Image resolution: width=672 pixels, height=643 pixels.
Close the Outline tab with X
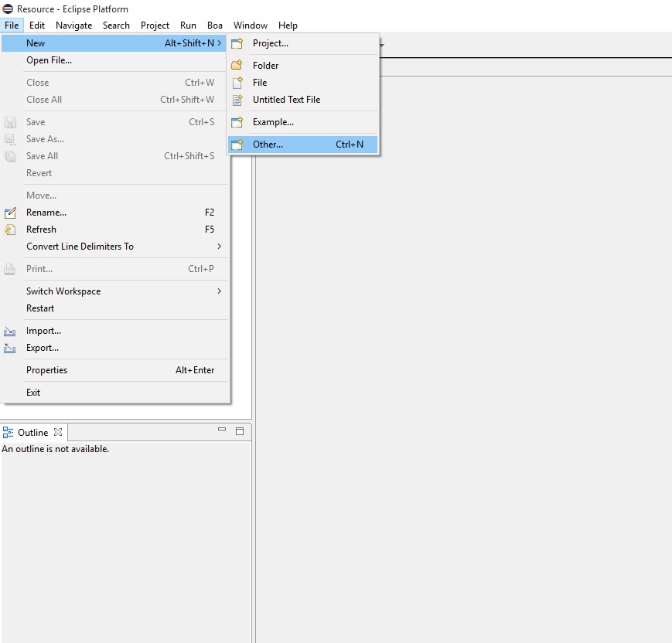click(x=58, y=432)
